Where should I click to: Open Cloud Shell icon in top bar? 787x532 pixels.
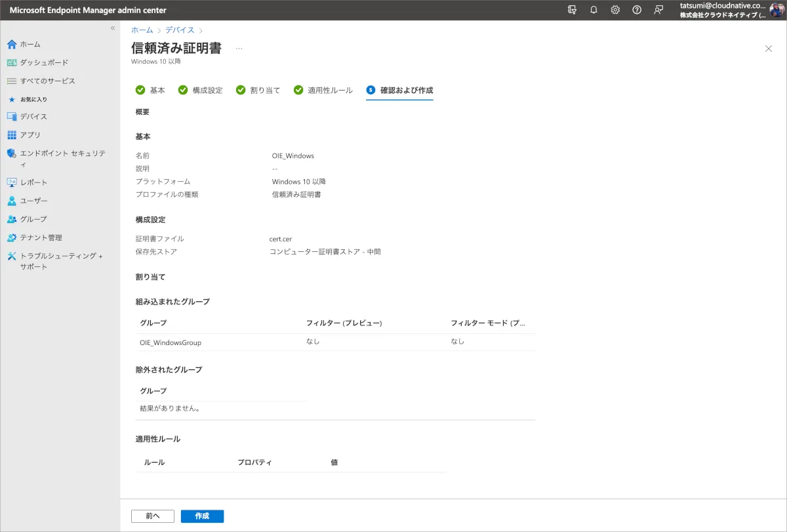[573, 10]
